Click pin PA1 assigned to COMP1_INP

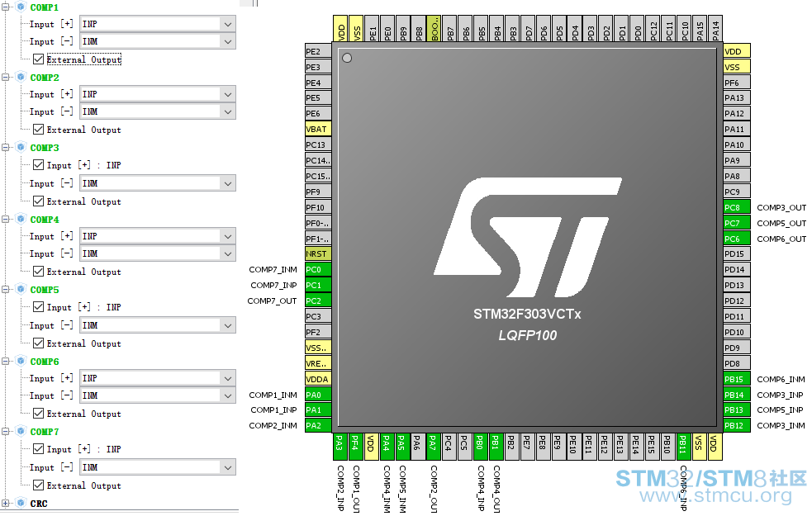[318, 409]
